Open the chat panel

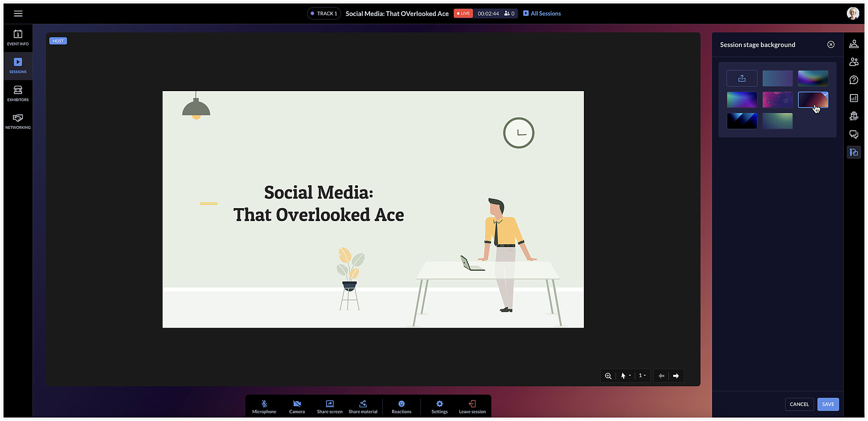854,134
